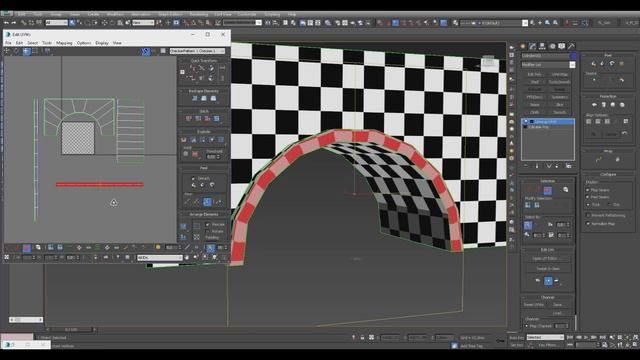Click the Pack icon at top-left of Arrange Elements
Viewport: 640px width, 360px height.
[184, 226]
